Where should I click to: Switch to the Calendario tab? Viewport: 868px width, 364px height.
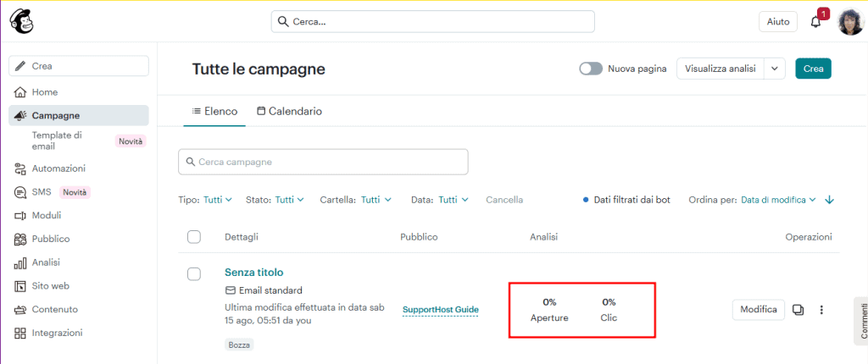(x=290, y=111)
